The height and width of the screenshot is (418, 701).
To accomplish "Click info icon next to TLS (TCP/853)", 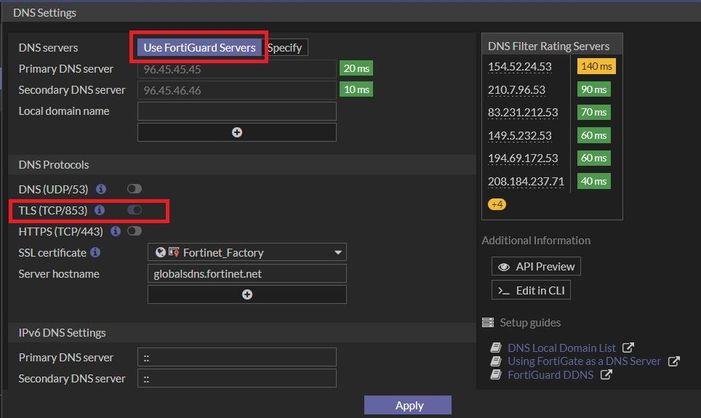I will coord(100,210).
